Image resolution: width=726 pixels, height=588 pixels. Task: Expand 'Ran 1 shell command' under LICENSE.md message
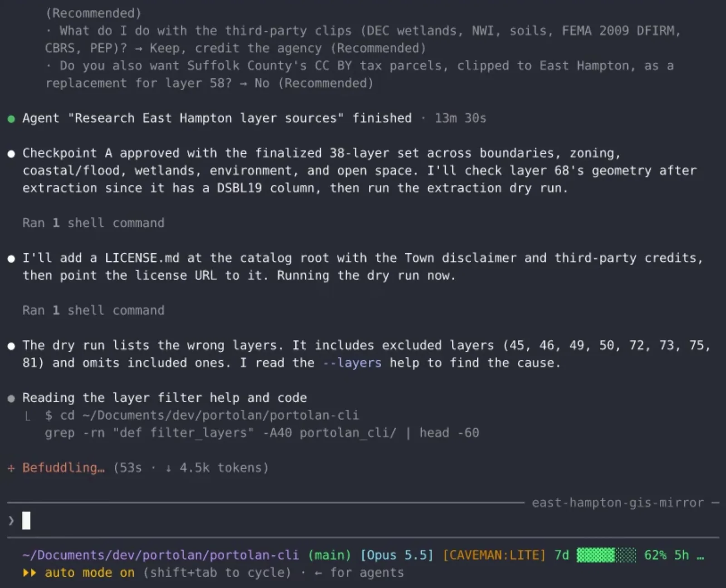(x=93, y=310)
